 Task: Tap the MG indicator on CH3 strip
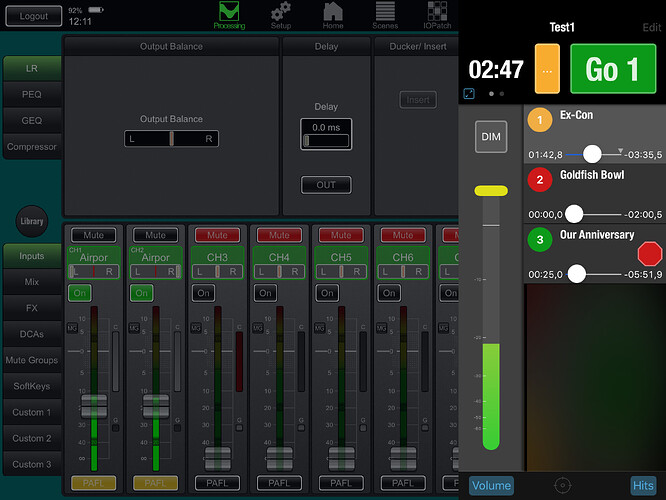(196, 328)
